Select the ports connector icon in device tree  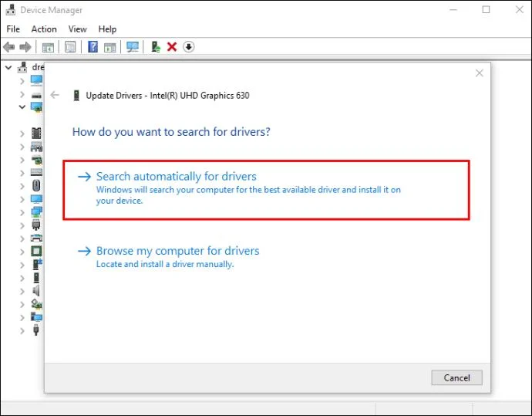click(36, 225)
